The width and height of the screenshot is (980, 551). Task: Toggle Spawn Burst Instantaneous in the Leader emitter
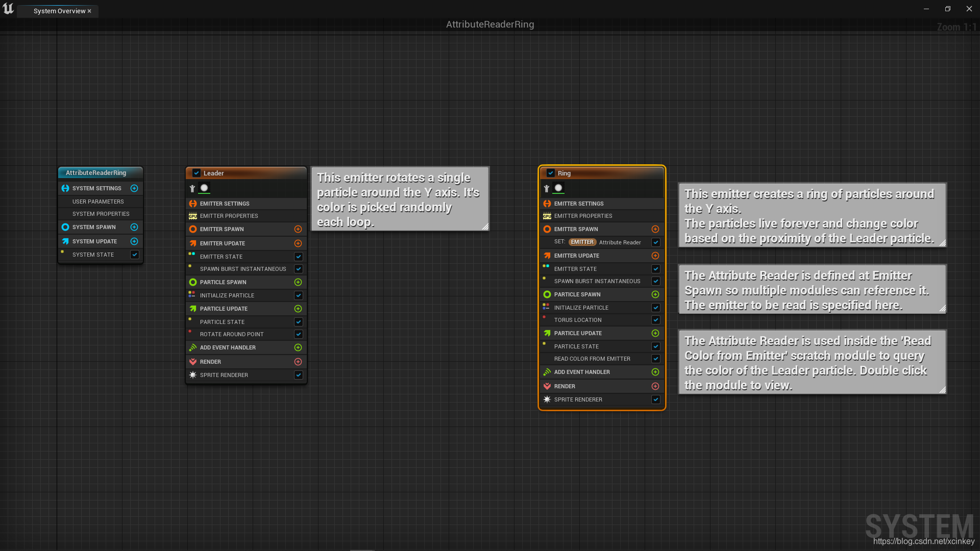(298, 269)
